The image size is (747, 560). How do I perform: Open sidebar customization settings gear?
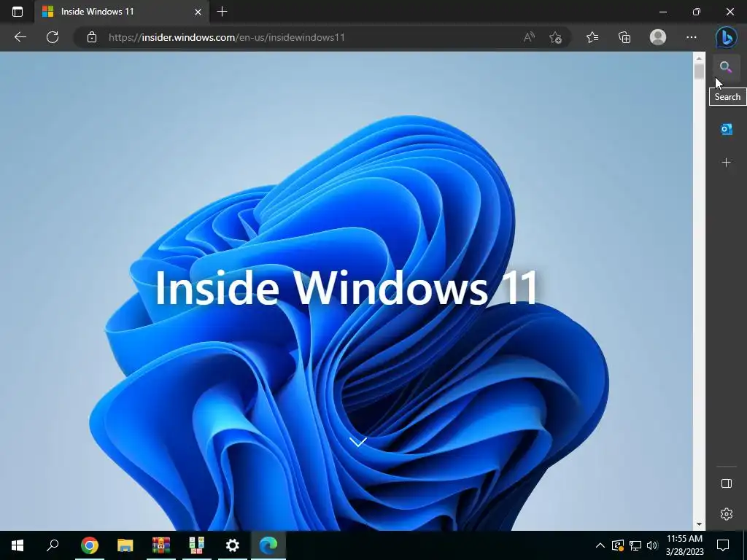point(727,514)
